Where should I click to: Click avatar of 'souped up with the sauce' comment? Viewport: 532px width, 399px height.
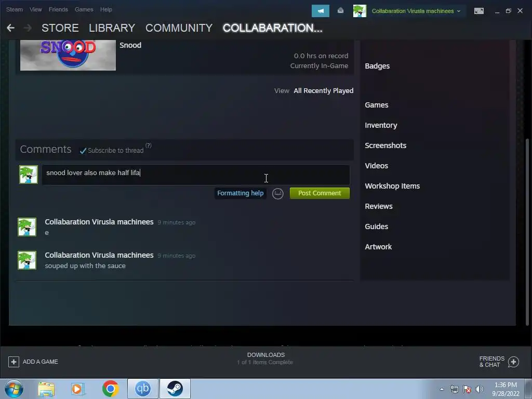click(27, 260)
